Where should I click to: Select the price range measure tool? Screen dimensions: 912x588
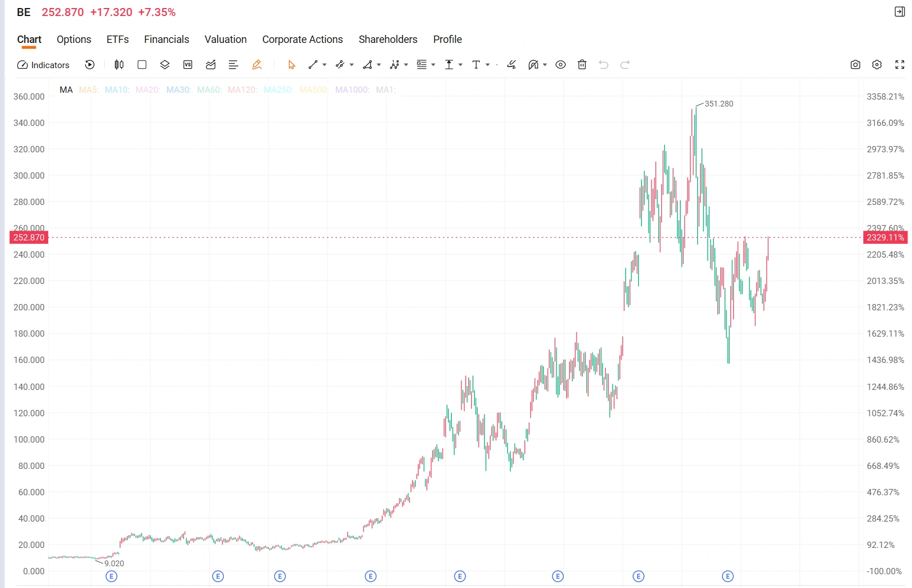pyautogui.click(x=449, y=65)
